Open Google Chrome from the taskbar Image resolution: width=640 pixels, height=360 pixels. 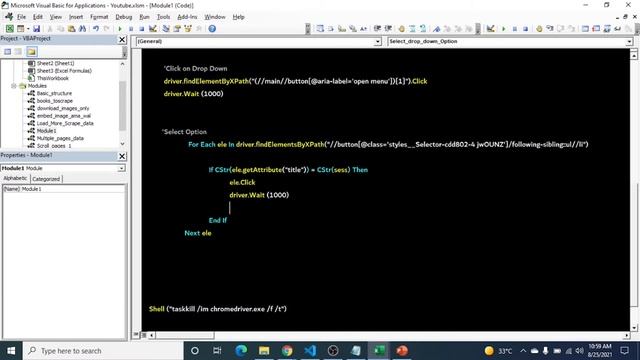pos(287,351)
